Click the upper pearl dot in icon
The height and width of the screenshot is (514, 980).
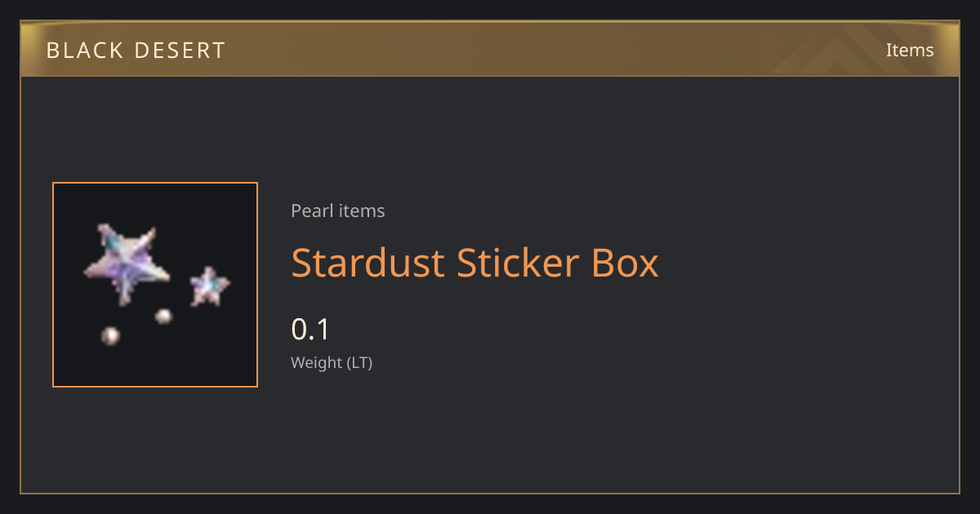(164, 316)
